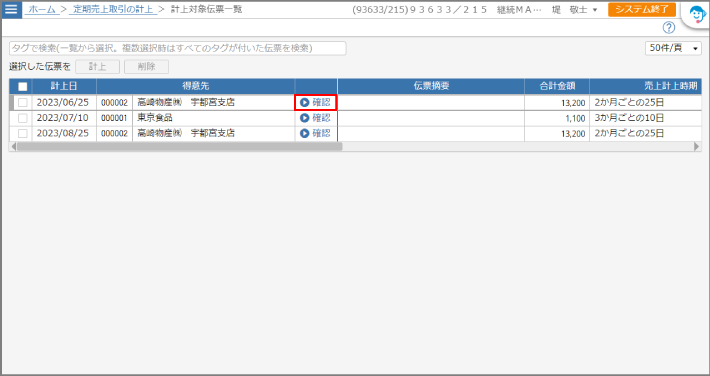Click the 東京食品 customer cell
The width and height of the screenshot is (710, 376).
click(214, 118)
